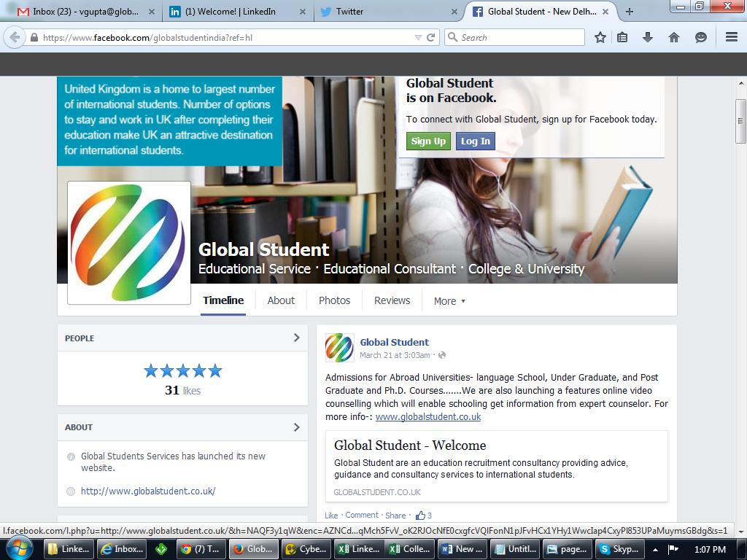Screen dimensions: 747x560
Task: Click the Home button in the toolbar
Action: [673, 37]
